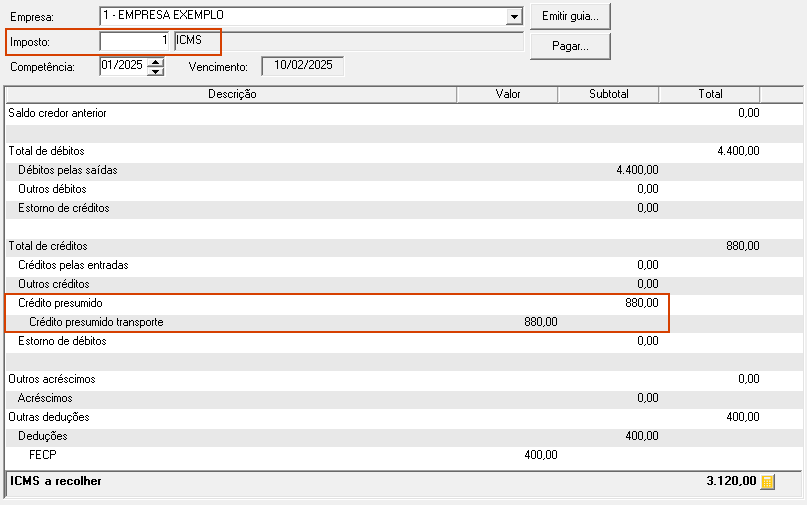The image size is (807, 505).
Task: Select the Débitos pelas saídas row
Action: click(404, 170)
